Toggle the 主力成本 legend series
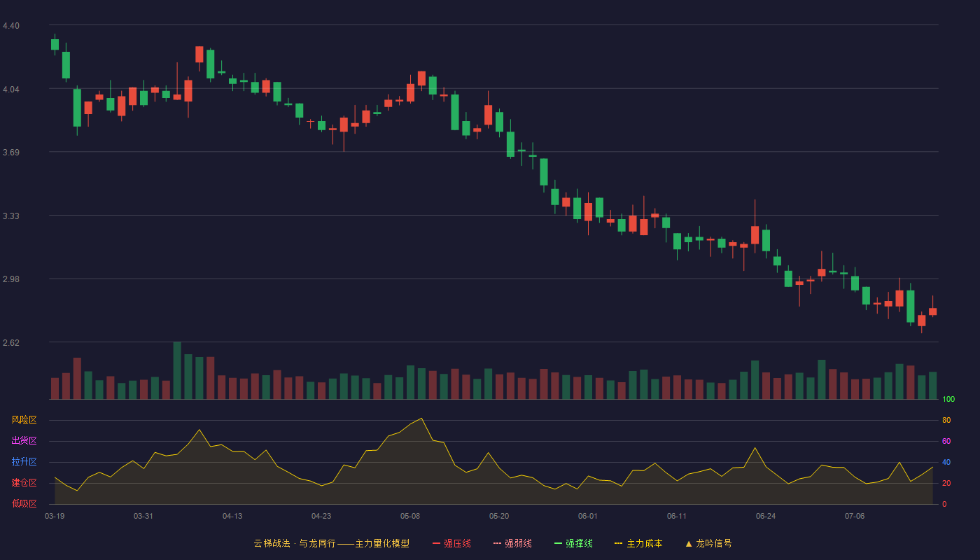This screenshot has width=980, height=560. (638, 543)
